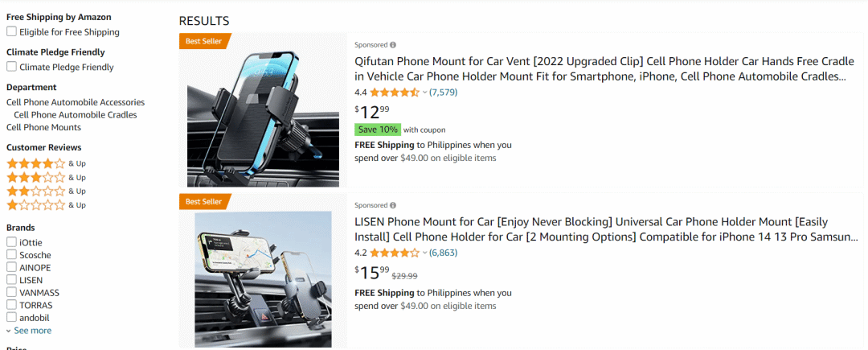The width and height of the screenshot is (868, 350).
Task: Filter by 1 star & up
Action: pos(36,205)
